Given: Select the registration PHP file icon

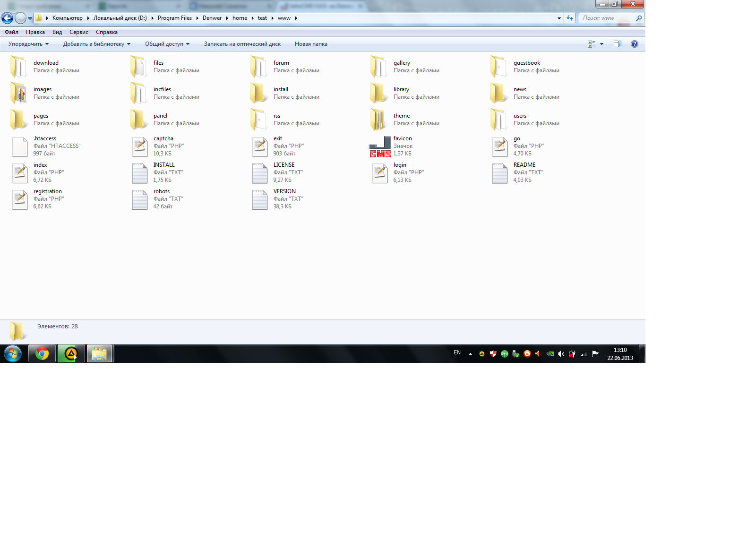Looking at the screenshot, I should [20, 199].
